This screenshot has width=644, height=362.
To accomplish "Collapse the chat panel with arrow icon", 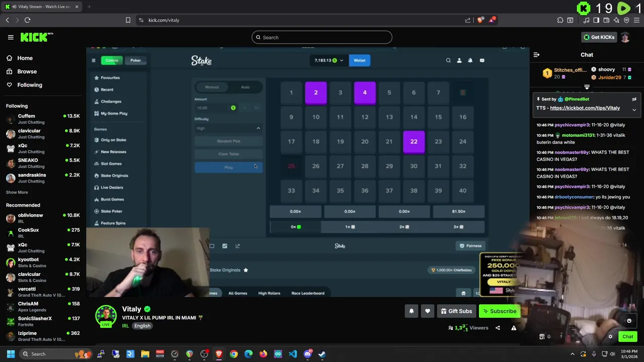I will coord(536,55).
